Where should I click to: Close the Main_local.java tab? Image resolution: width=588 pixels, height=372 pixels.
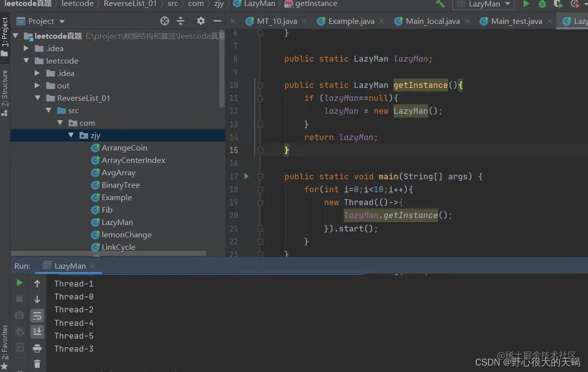[x=467, y=21]
